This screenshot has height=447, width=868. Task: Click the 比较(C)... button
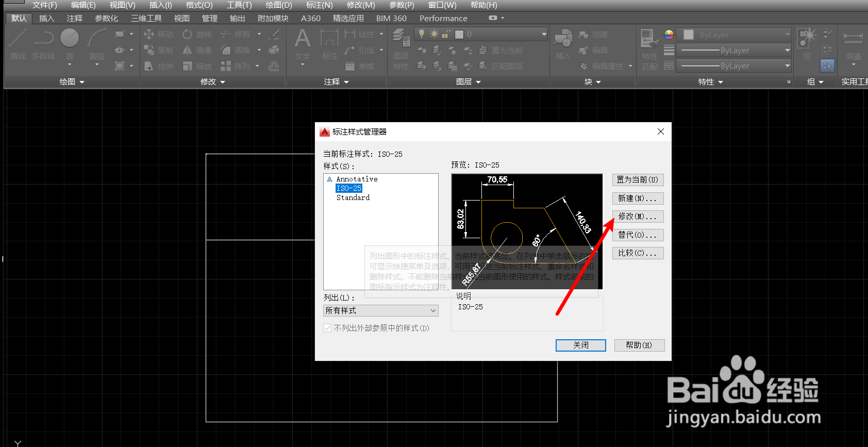pos(638,253)
